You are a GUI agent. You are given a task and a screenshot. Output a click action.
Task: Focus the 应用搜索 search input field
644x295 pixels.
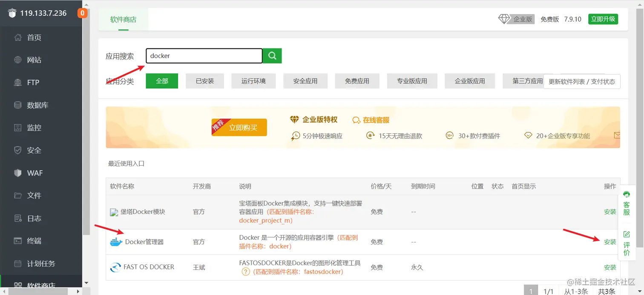(204, 56)
